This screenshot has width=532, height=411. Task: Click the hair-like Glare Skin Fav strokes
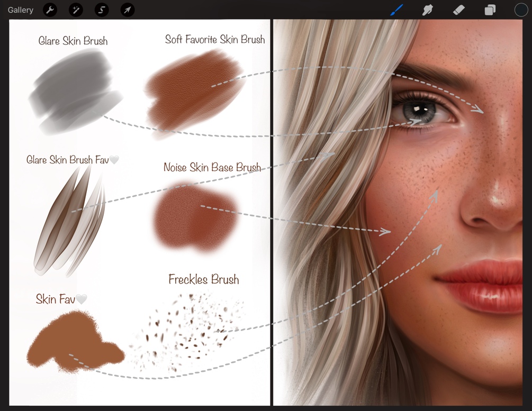(70, 221)
